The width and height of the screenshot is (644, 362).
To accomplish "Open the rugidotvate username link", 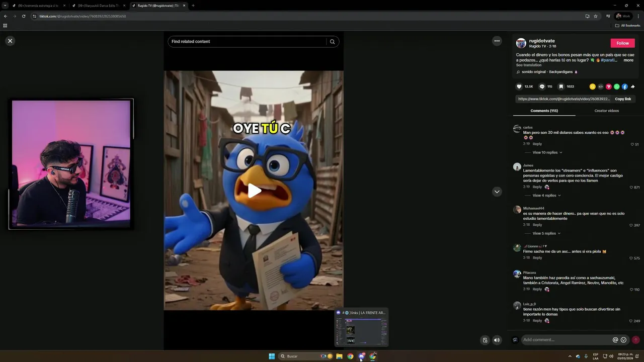I will [542, 41].
